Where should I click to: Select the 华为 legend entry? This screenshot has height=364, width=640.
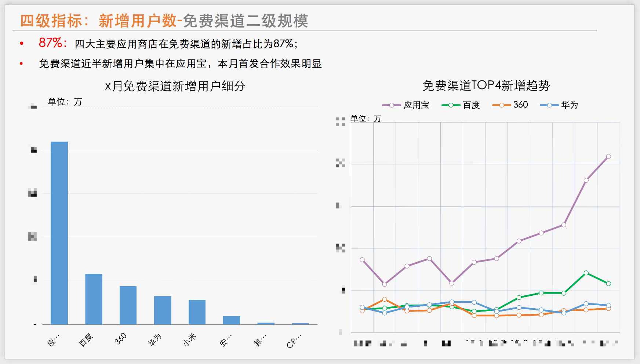(559, 105)
